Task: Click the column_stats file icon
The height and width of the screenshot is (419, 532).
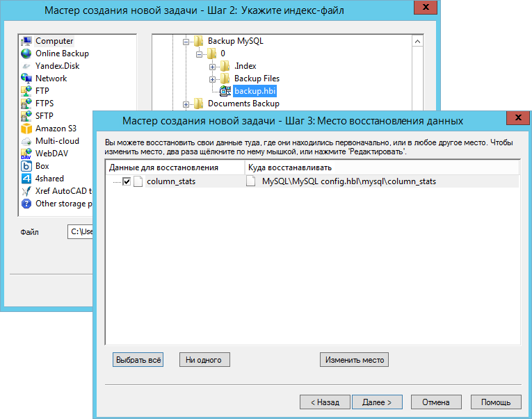Action: [x=138, y=181]
